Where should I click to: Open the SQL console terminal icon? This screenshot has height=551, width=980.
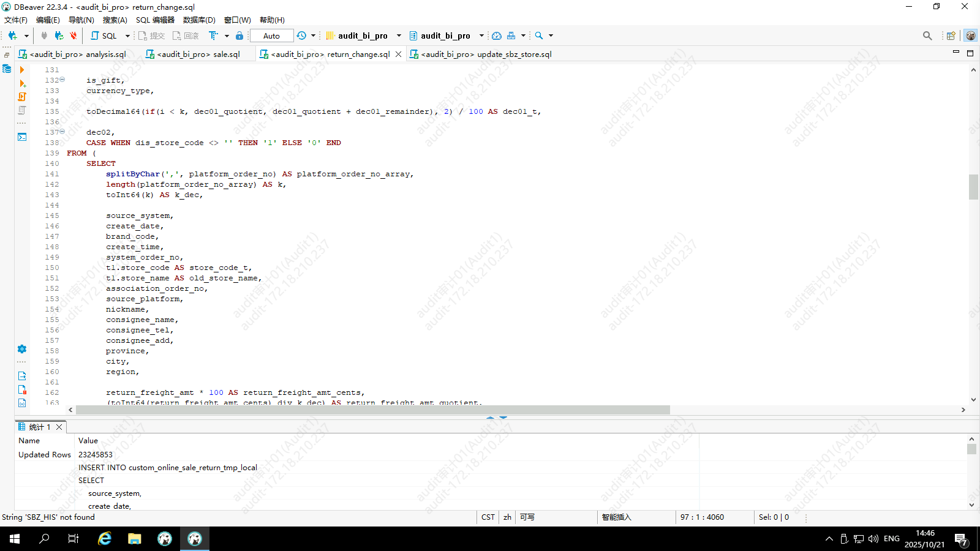[x=22, y=137]
